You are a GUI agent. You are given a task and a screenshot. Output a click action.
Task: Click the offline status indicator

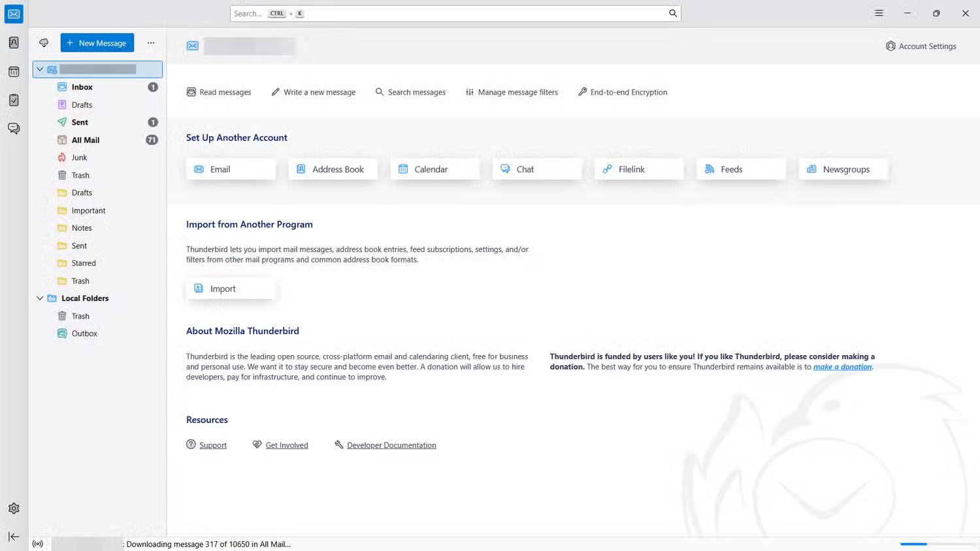pyautogui.click(x=37, y=543)
